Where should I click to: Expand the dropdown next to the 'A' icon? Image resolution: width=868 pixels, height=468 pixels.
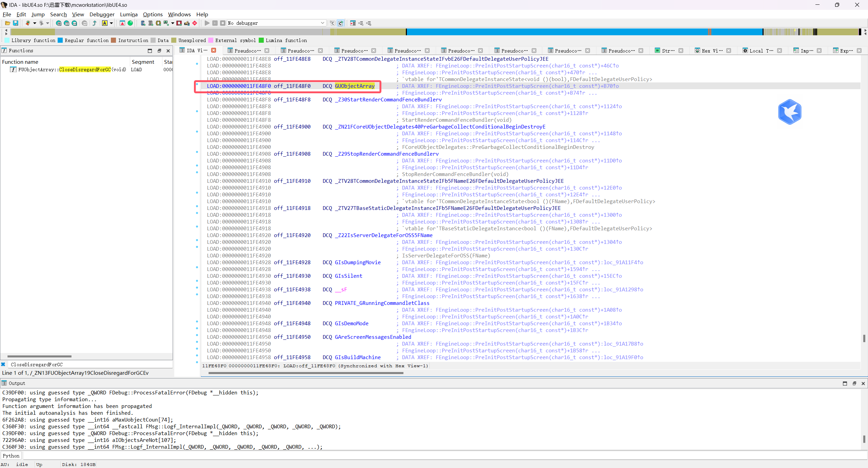pyautogui.click(x=111, y=23)
